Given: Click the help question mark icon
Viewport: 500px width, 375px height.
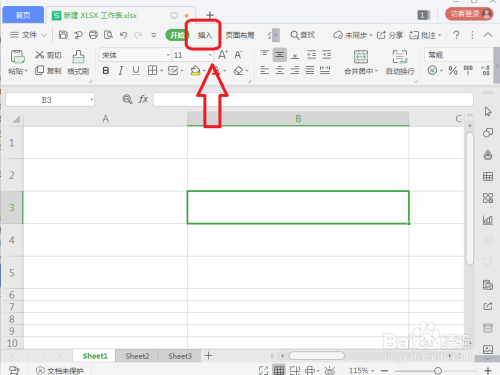Looking at the screenshot, I should point(456,35).
